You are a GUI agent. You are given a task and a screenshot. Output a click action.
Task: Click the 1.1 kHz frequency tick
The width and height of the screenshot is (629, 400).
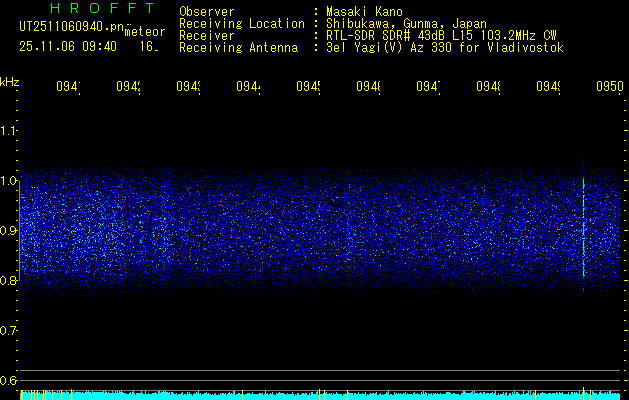pos(9,131)
